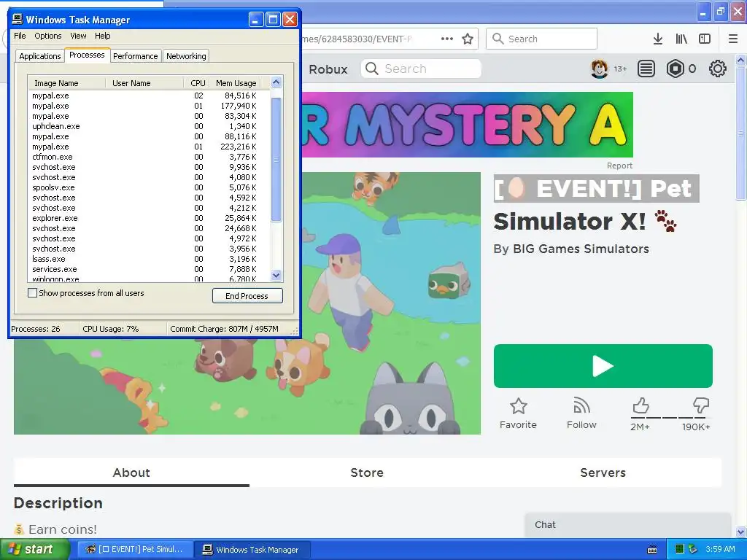Click the Roblox search magnifier icon
The width and height of the screenshot is (747, 560).
coord(371,69)
